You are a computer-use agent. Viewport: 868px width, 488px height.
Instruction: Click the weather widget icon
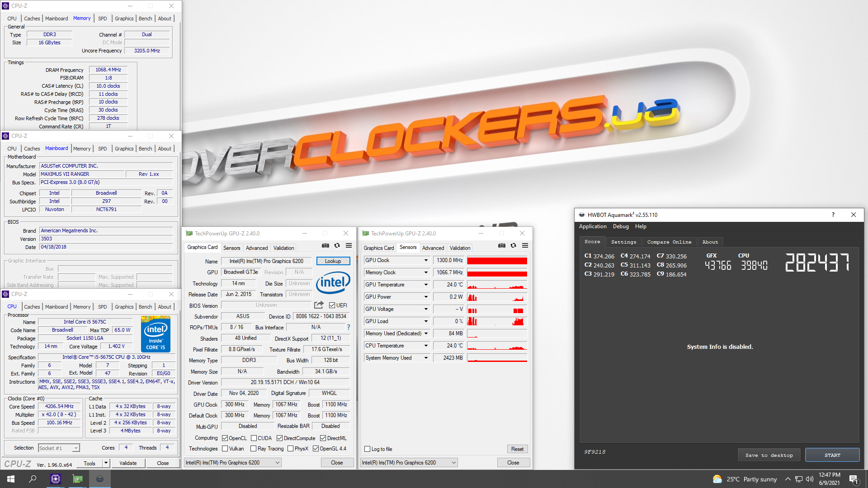717,479
